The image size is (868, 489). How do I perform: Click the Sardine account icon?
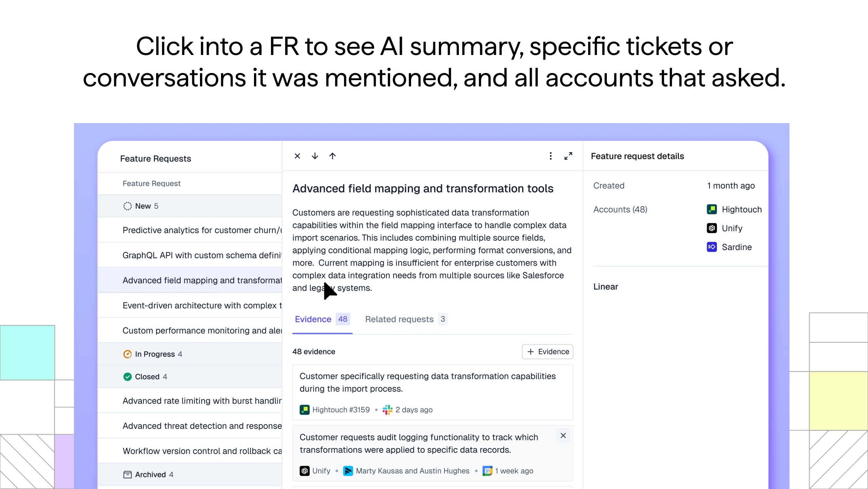(x=712, y=247)
